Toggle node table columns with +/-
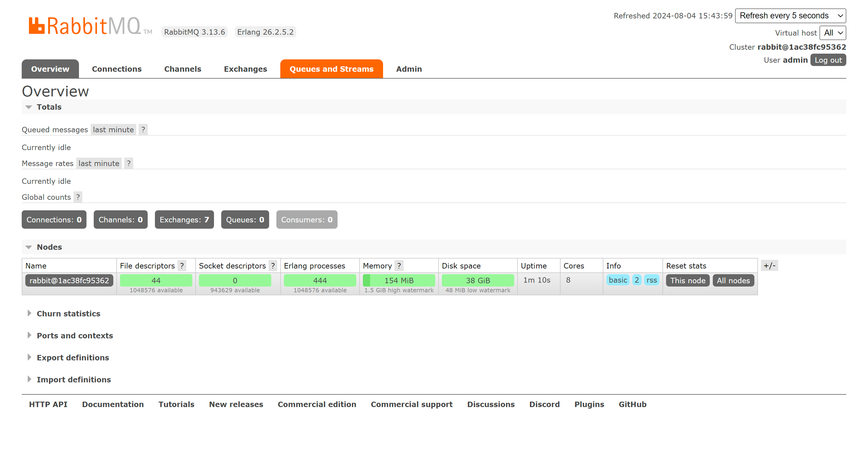The image size is (868, 461). pyautogui.click(x=770, y=265)
